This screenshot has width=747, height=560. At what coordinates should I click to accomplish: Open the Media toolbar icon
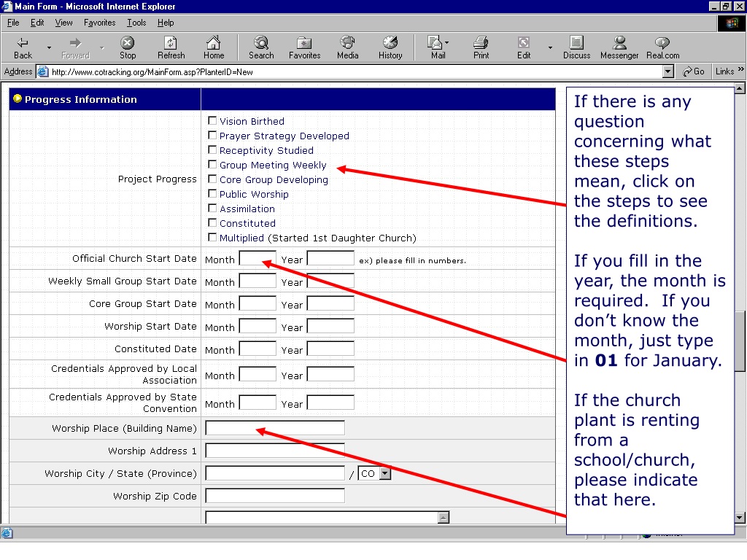coord(347,43)
